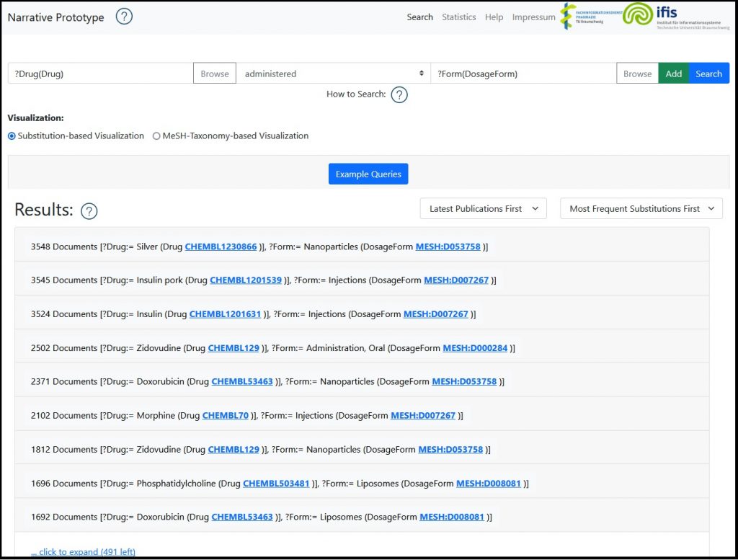The height and width of the screenshot is (560, 738).
Task: Open CHEMBL1230866 link for Silver
Action: click(221, 246)
